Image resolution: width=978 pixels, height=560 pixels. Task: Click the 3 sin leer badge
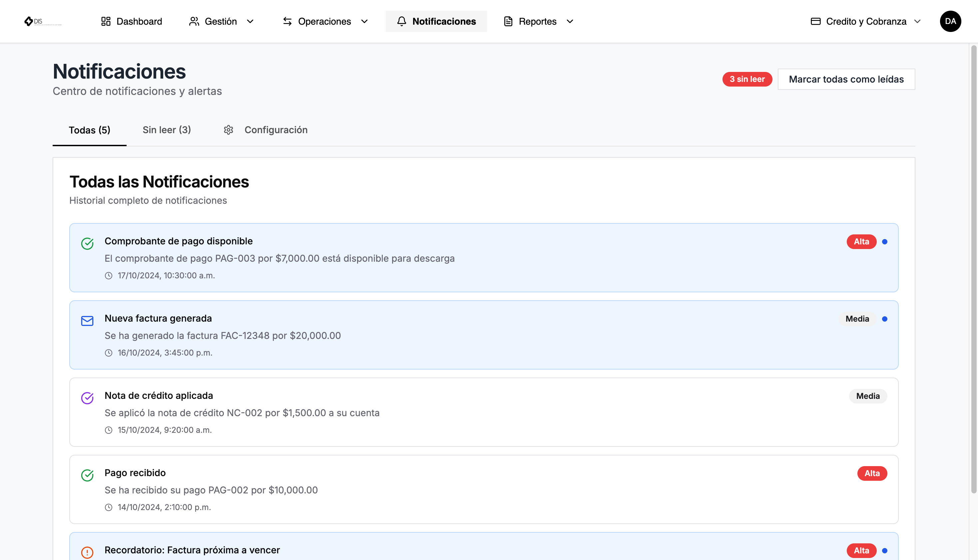pyautogui.click(x=747, y=79)
